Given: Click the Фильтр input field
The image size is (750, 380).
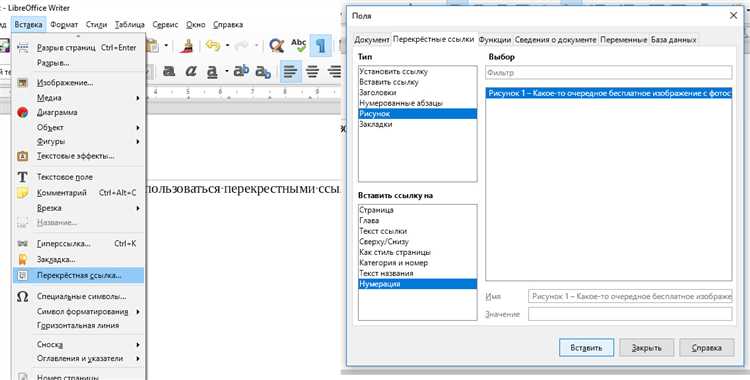Looking at the screenshot, I should click(608, 73).
